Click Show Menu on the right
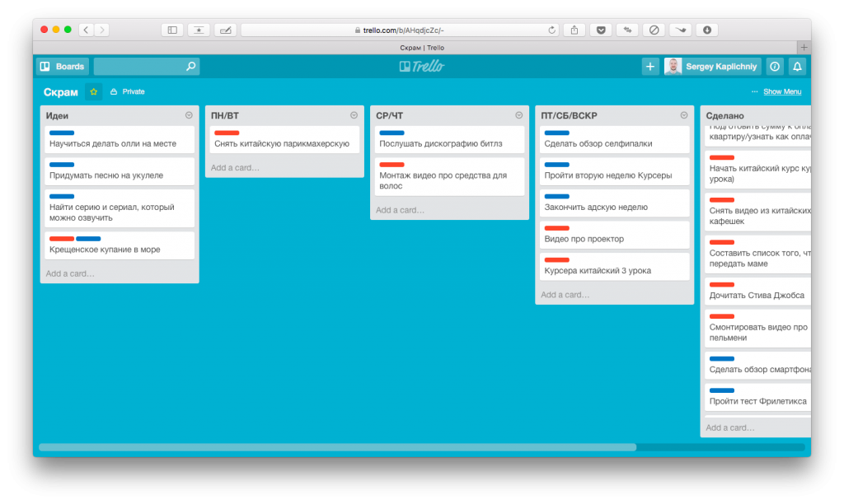The height and width of the screenshot is (504, 844). [x=781, y=91]
